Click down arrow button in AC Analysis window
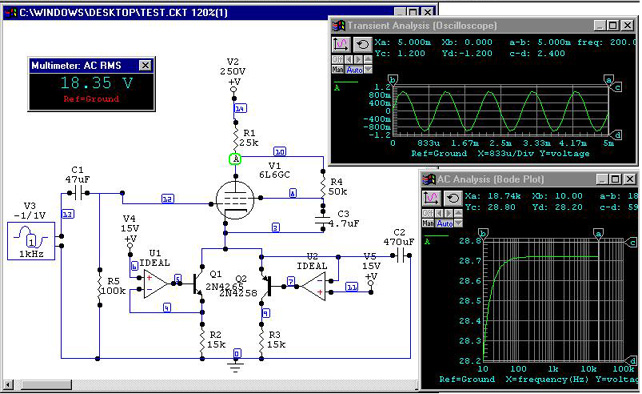 coord(458,224)
